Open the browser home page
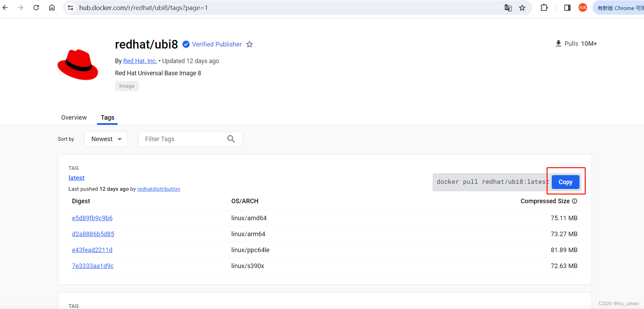This screenshot has width=644, height=309. click(x=52, y=8)
